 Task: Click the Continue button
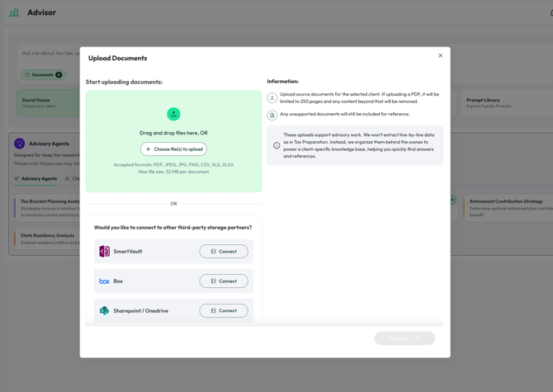(x=404, y=338)
